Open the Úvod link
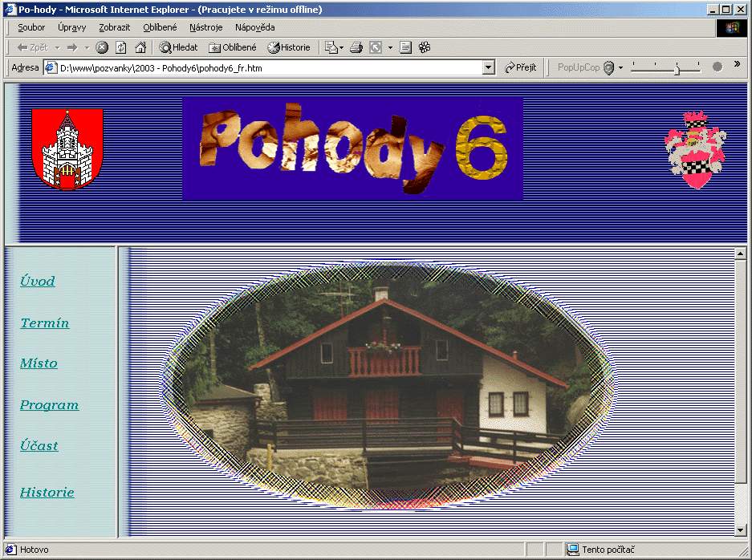The height and width of the screenshot is (560, 752). tap(38, 281)
